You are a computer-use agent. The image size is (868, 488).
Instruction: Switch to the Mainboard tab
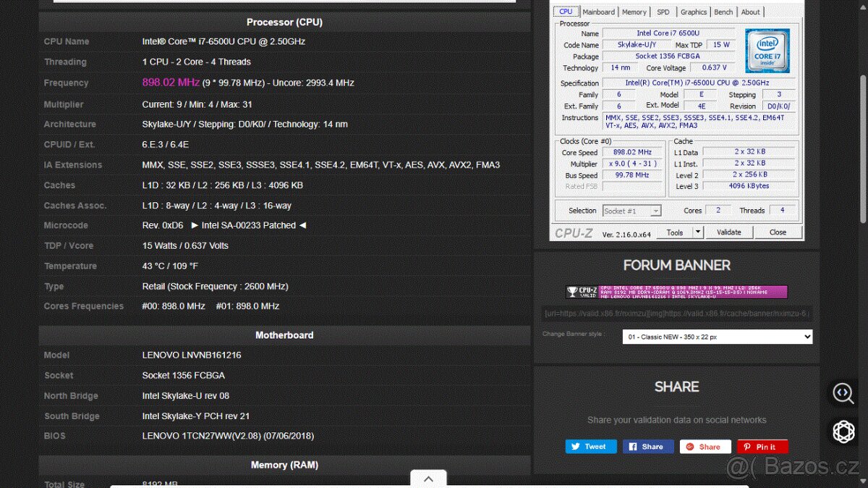click(x=599, y=12)
